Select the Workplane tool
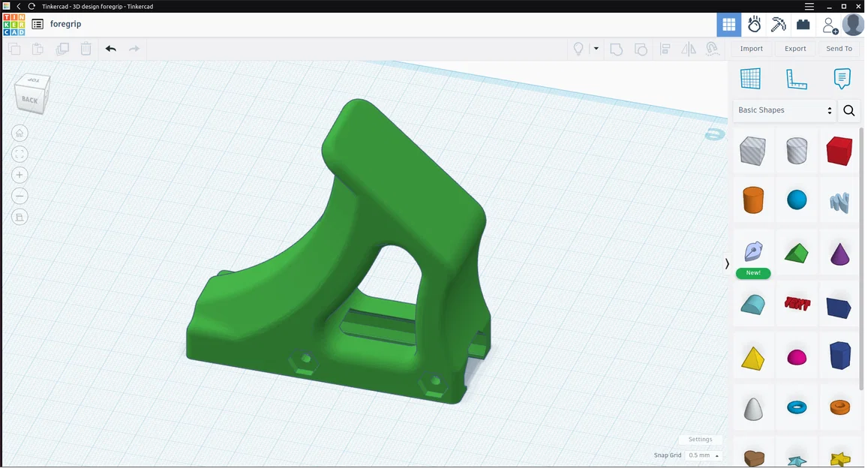This screenshot has height=469, width=868. pos(751,79)
